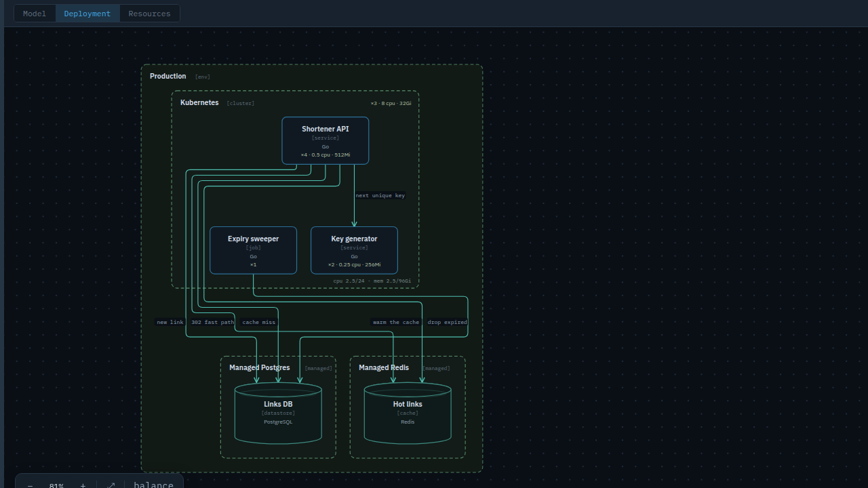Click the balance layout button
Viewport: 868px width, 488px height.
coord(153,485)
